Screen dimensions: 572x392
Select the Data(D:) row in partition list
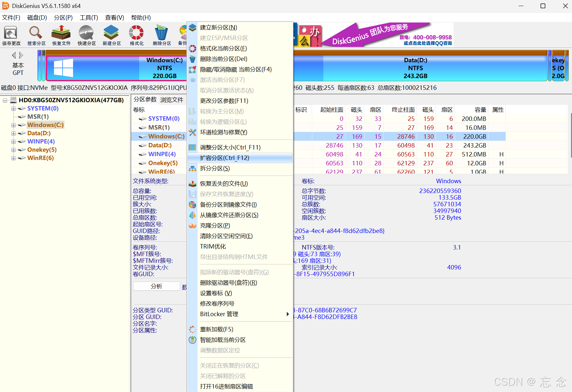pyautogui.click(x=318, y=145)
